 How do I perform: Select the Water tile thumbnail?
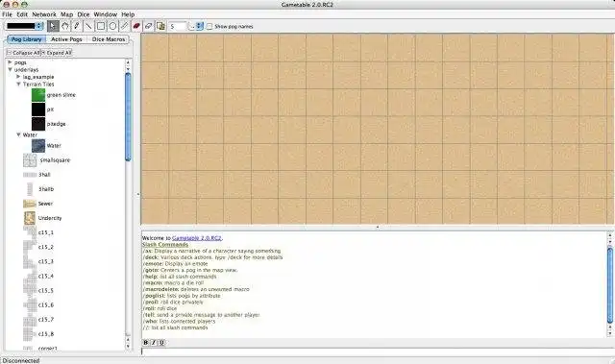tap(38, 146)
